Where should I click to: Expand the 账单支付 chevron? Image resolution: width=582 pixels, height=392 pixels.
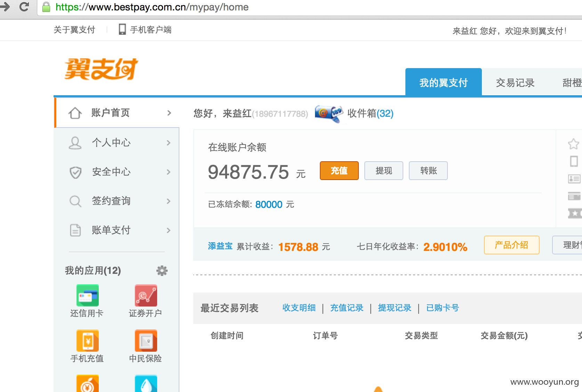tap(169, 230)
